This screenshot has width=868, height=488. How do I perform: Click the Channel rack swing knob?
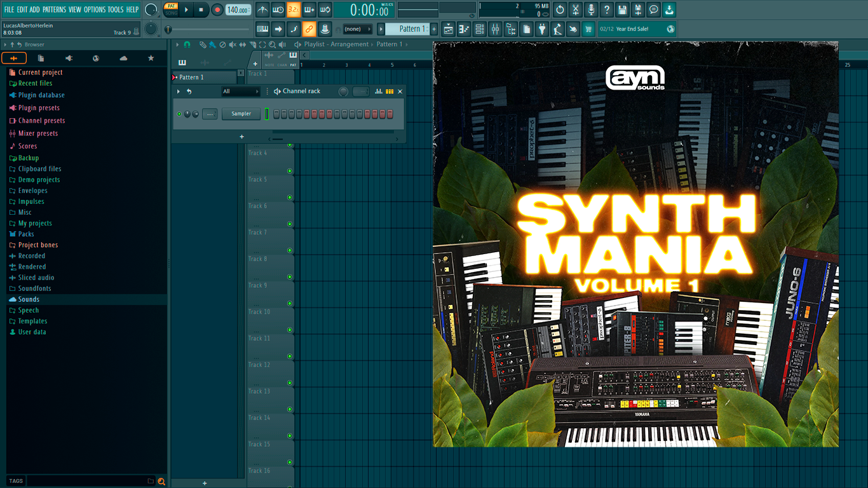[343, 91]
